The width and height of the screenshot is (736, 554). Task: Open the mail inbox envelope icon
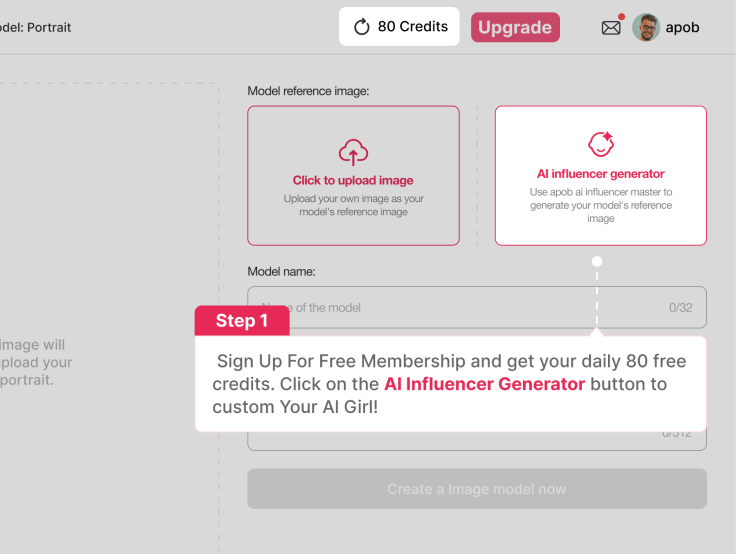tap(611, 28)
